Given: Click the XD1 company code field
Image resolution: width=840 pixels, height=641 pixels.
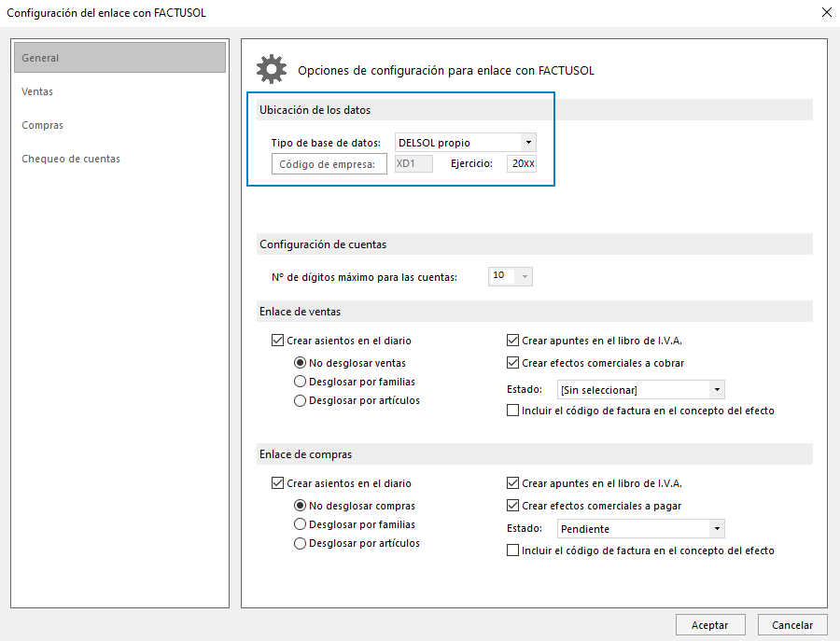Looking at the screenshot, I should click(x=413, y=164).
